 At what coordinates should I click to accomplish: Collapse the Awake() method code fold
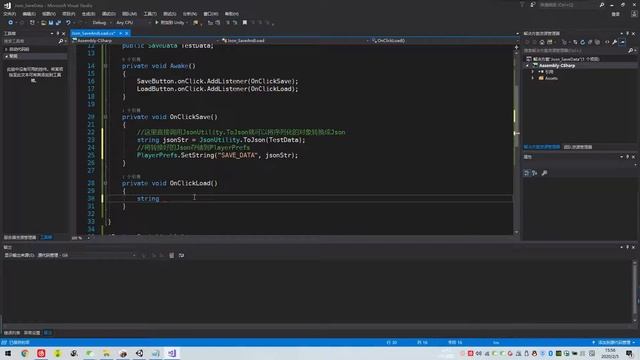(x=105, y=66)
